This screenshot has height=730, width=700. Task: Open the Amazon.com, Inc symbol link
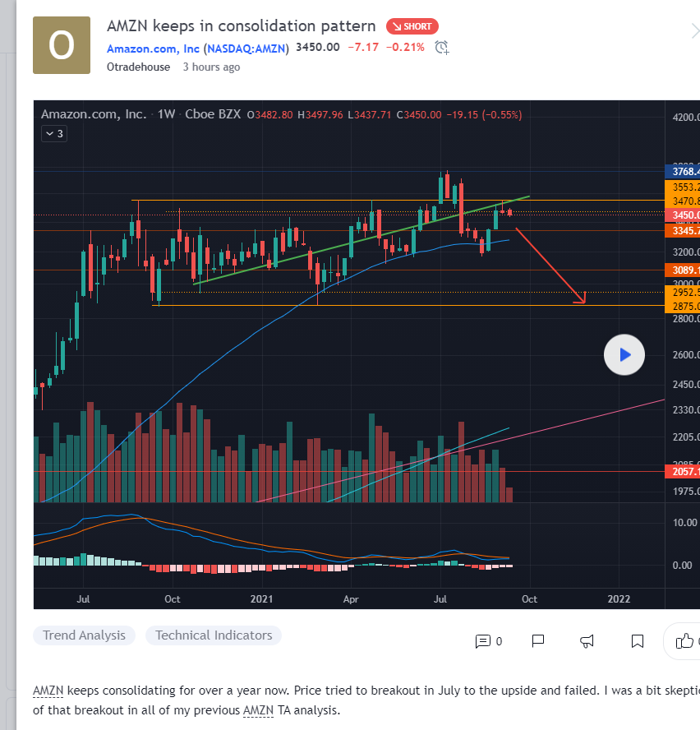tap(153, 49)
